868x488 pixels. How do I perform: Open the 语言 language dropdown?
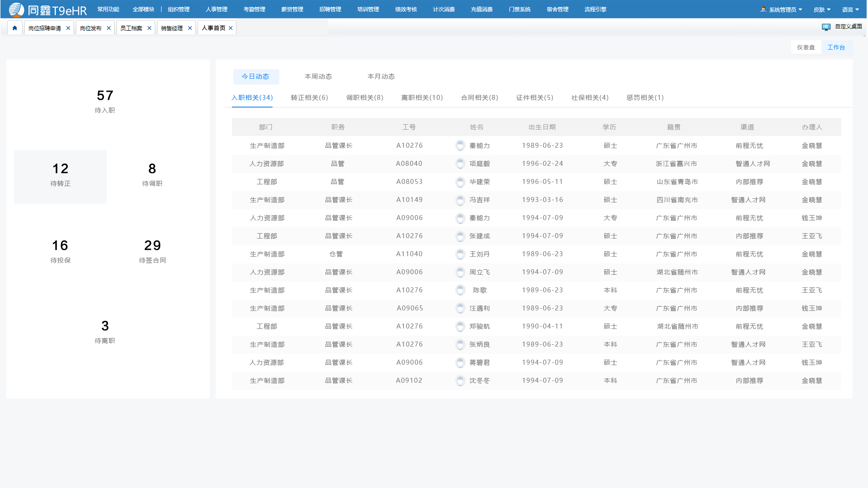coord(850,9)
